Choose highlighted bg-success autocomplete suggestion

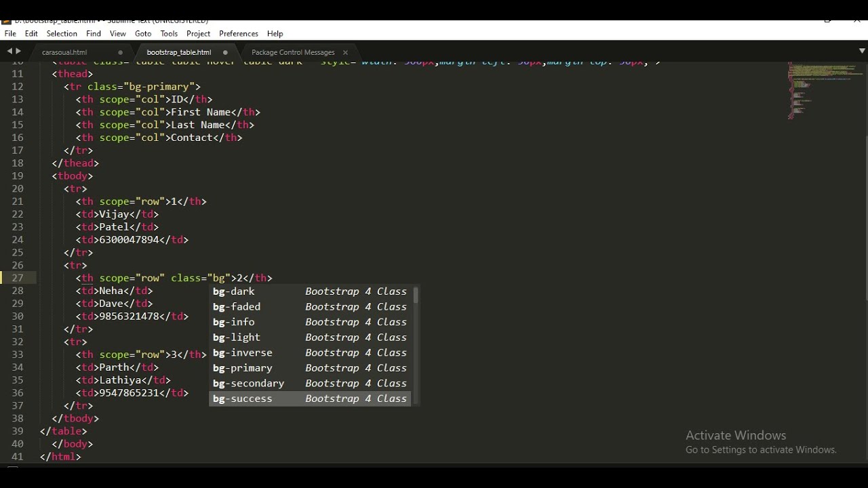(x=311, y=399)
